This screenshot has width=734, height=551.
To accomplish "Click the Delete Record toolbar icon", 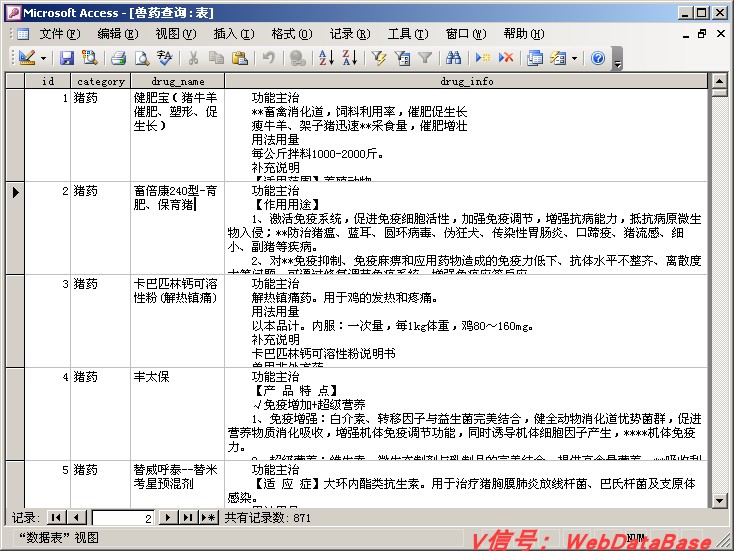I will click(x=506, y=58).
